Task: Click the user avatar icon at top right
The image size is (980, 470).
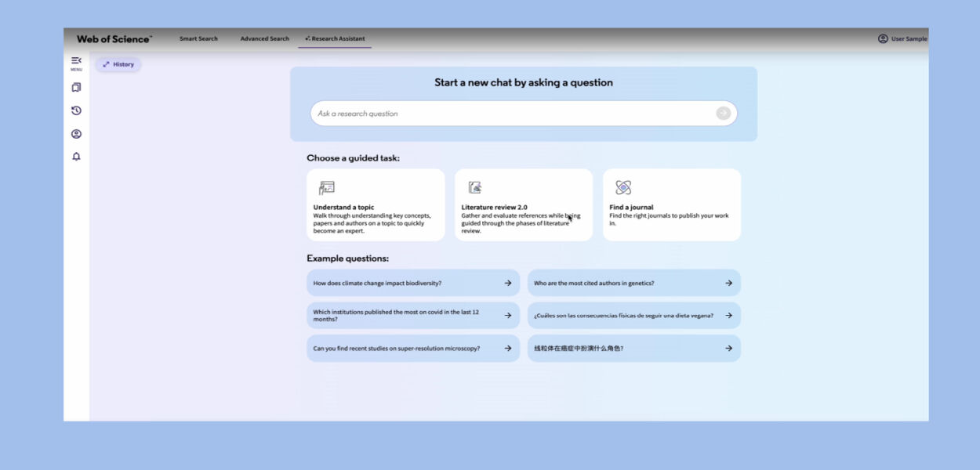Action: (883, 38)
